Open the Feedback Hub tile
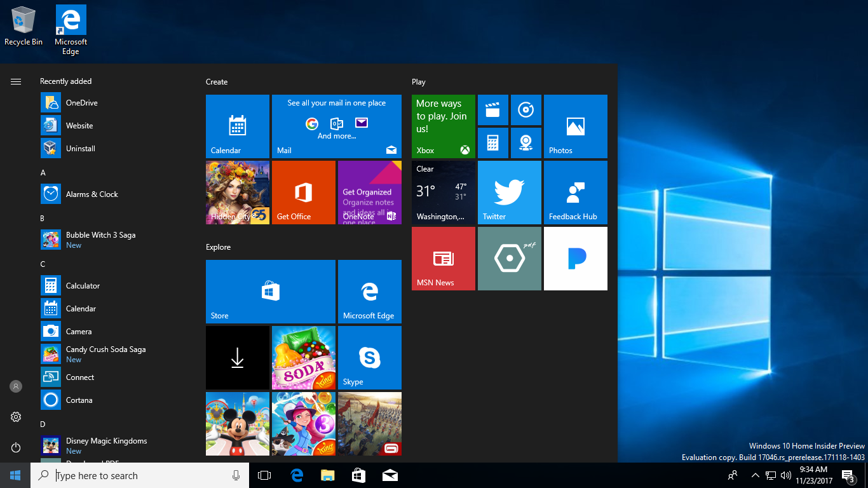Screen dimensions: 868x488 [576, 193]
